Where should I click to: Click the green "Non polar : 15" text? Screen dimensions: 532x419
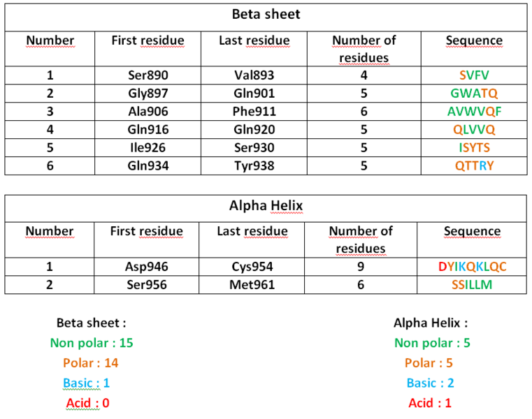click(x=91, y=343)
